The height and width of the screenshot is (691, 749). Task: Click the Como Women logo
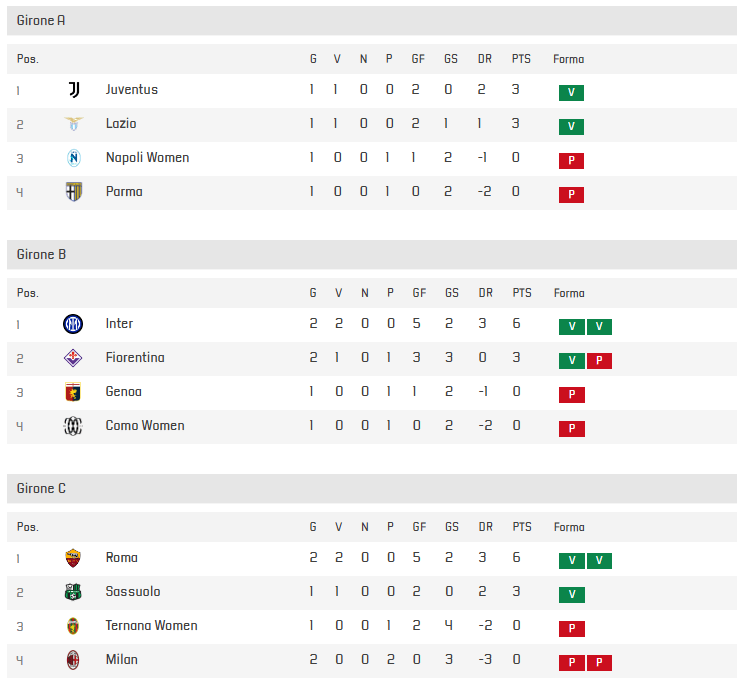pos(74,426)
